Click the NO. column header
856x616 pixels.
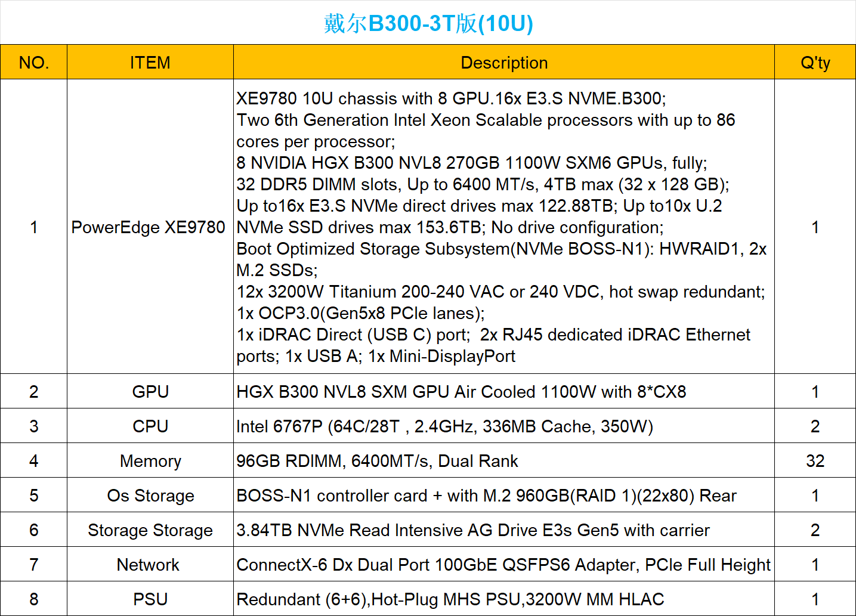[x=34, y=62]
